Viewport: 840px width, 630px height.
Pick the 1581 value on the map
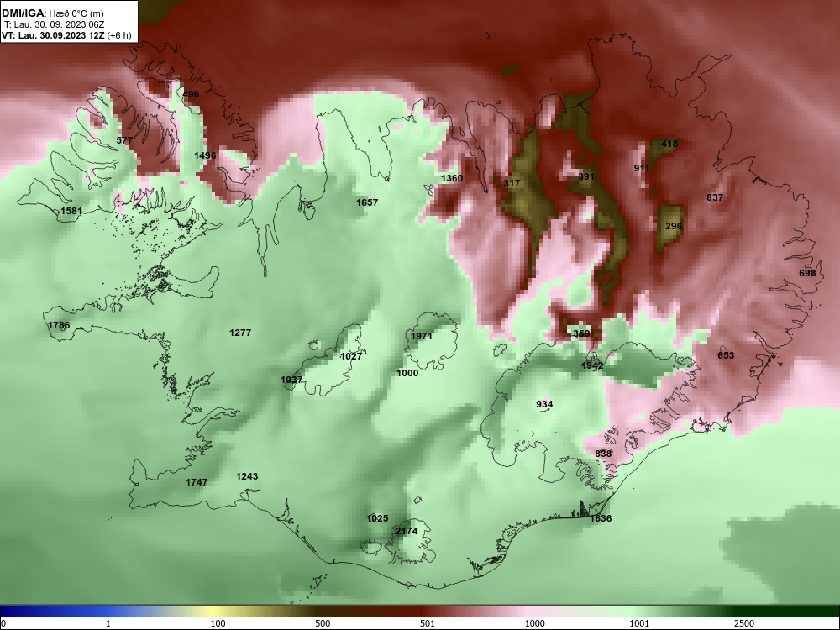pyautogui.click(x=71, y=211)
